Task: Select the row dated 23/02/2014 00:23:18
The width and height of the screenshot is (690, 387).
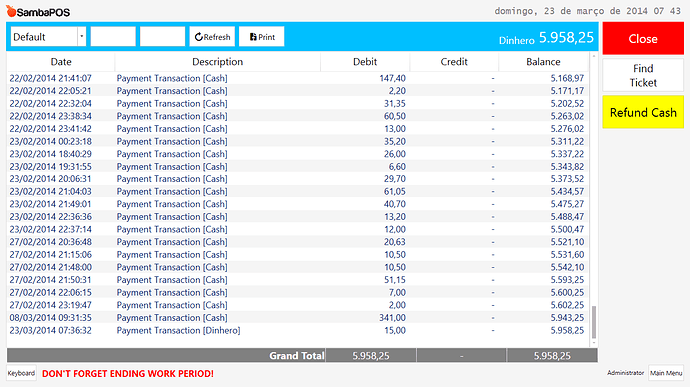Action: pyautogui.click(x=297, y=141)
